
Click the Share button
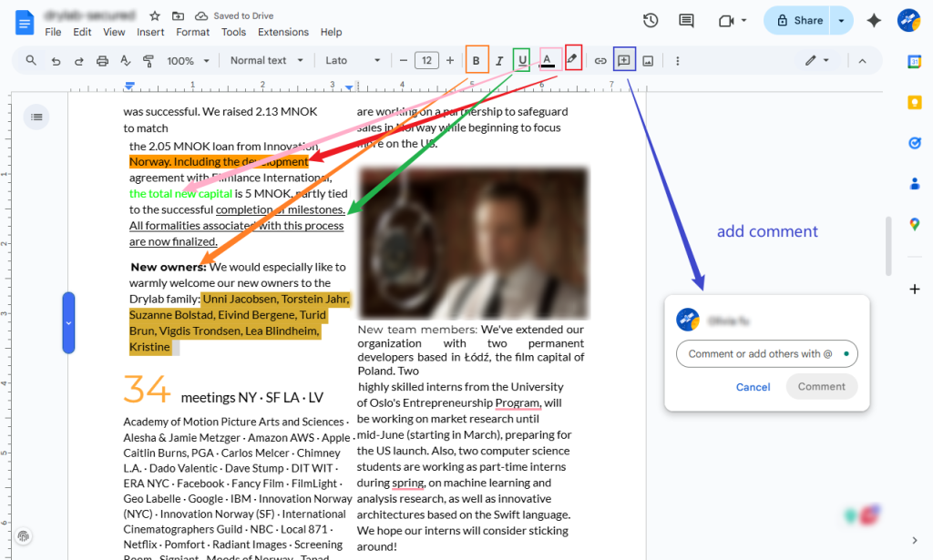tap(807, 19)
